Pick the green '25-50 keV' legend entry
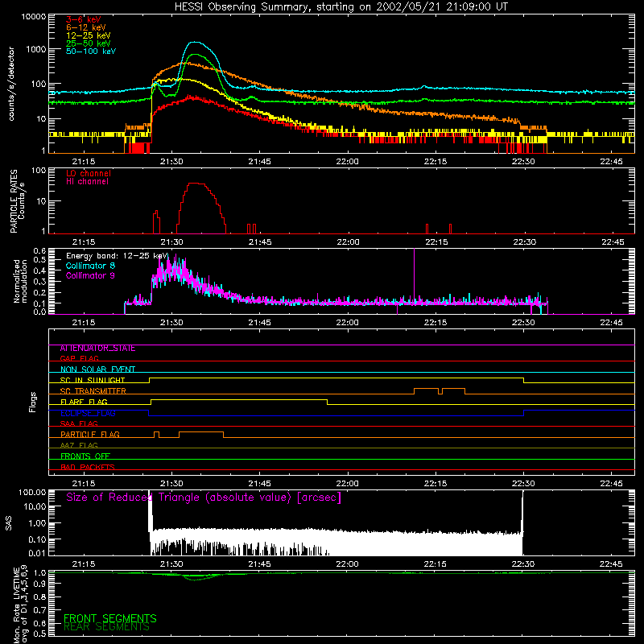Image resolution: width=644 pixels, height=644 pixels. (89, 43)
